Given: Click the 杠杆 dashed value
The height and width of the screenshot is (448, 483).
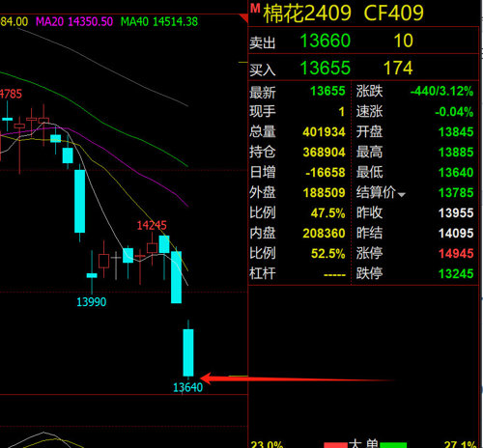Looking at the screenshot, I should click(x=334, y=275).
